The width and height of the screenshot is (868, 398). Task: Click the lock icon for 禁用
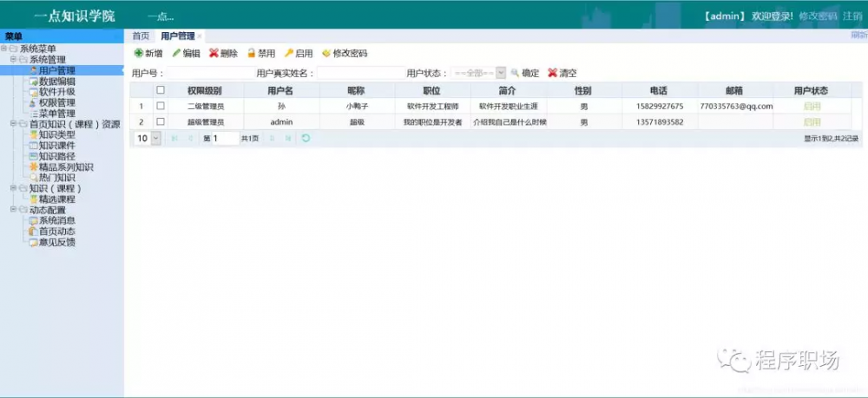[x=252, y=53]
